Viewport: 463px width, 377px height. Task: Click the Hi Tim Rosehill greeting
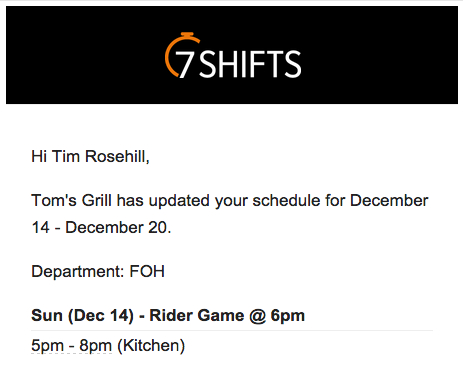[90, 156]
